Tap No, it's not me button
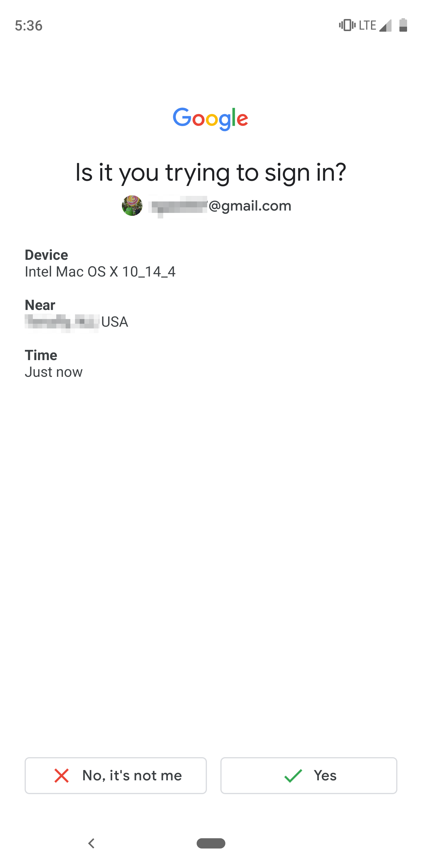This screenshot has height=868, width=422. [115, 775]
